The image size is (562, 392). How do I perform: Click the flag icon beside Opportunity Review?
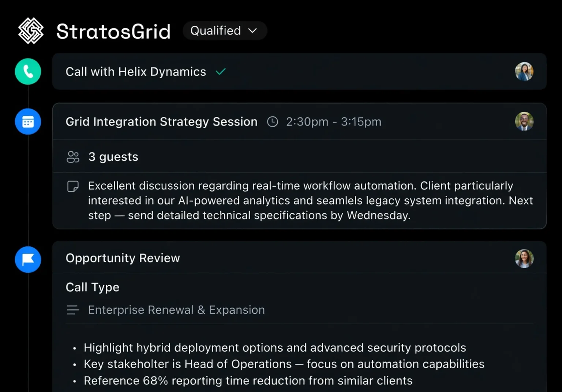click(28, 260)
